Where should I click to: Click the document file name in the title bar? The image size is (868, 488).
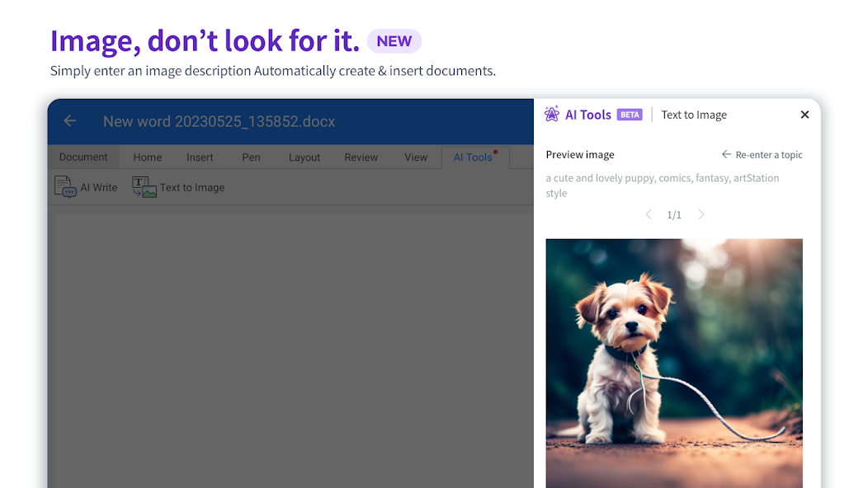click(219, 121)
